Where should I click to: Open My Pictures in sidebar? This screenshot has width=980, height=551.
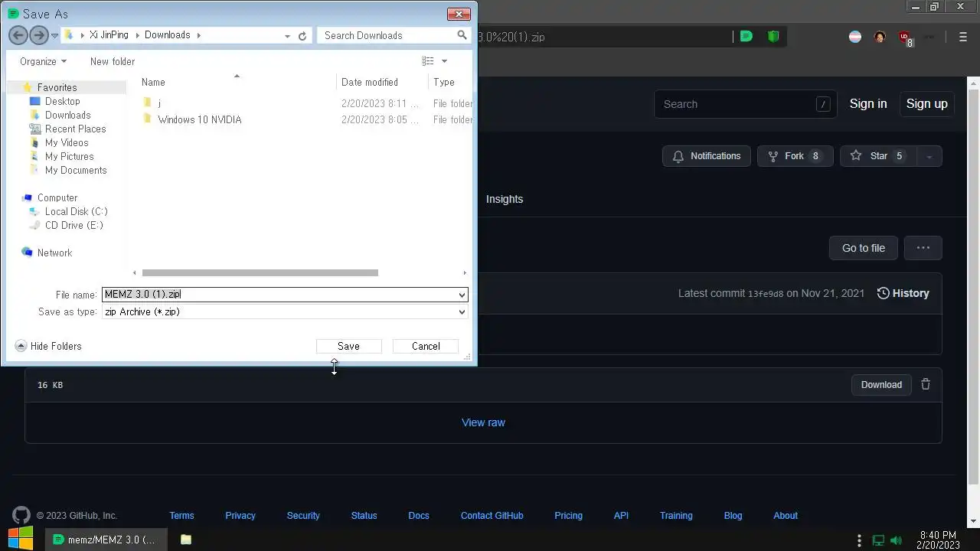[x=69, y=156]
